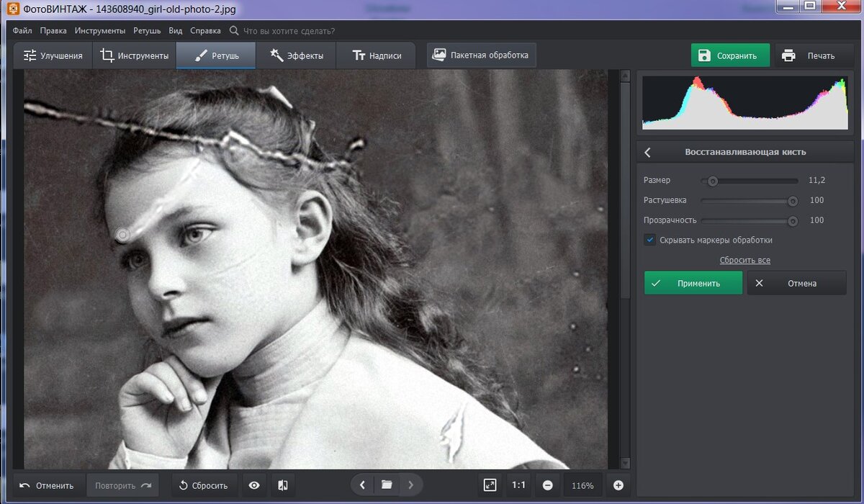Zoom out with the minus icon

tap(548, 485)
